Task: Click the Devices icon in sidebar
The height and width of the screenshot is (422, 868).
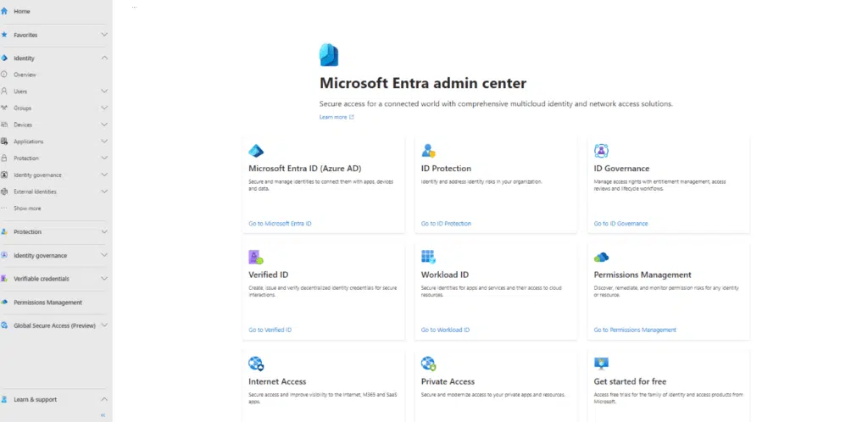Action: [4, 125]
